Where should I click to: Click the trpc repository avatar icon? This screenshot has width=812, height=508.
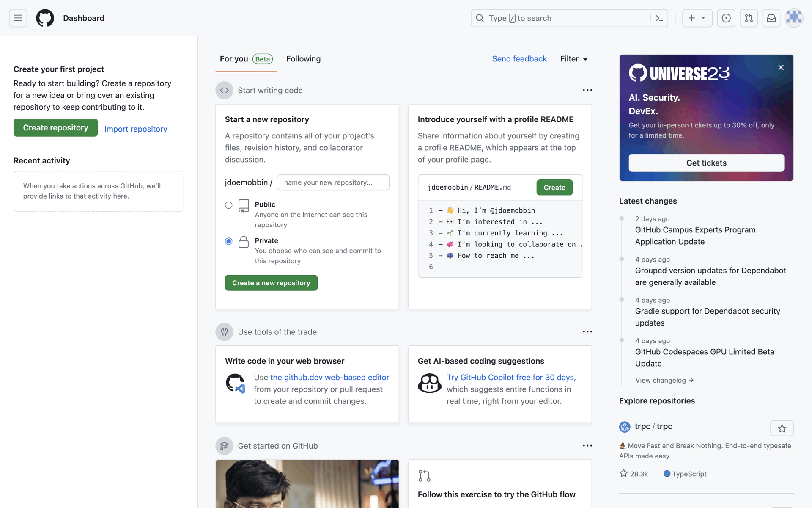(625, 427)
